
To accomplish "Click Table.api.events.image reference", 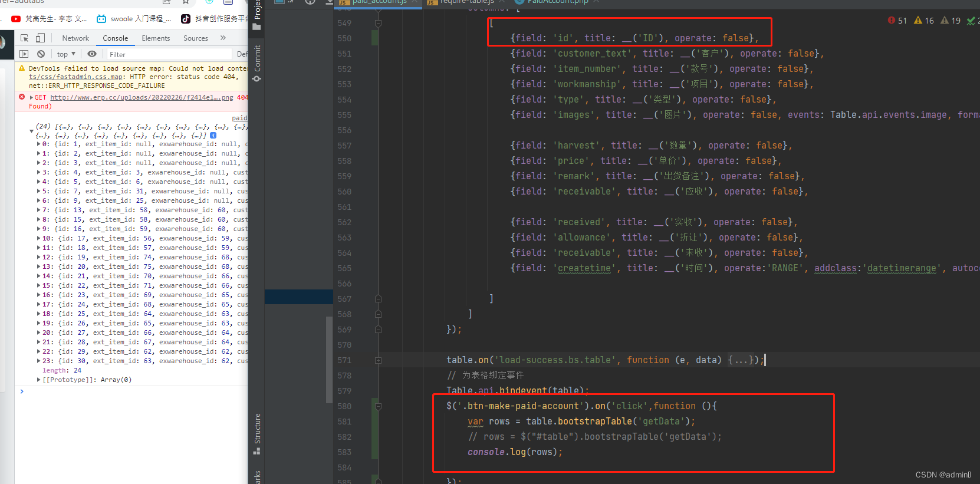I will click(889, 115).
